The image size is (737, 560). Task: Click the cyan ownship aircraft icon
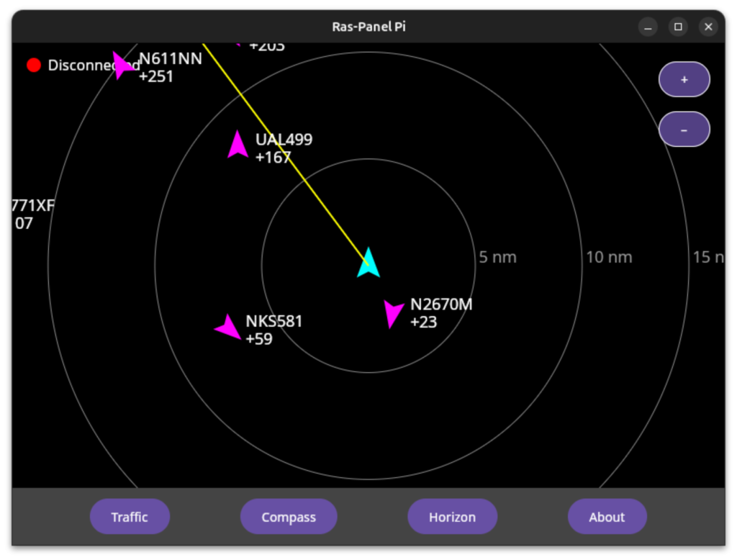[368, 263]
